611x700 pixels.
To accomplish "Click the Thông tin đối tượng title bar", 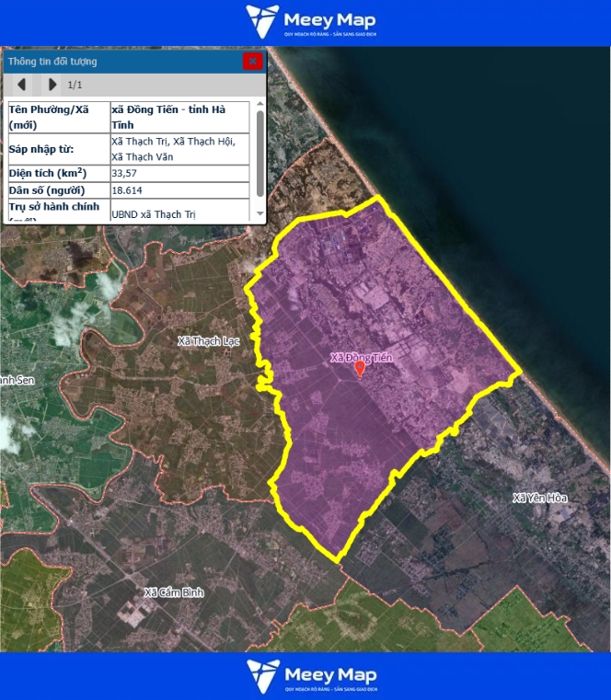I will coord(120,62).
